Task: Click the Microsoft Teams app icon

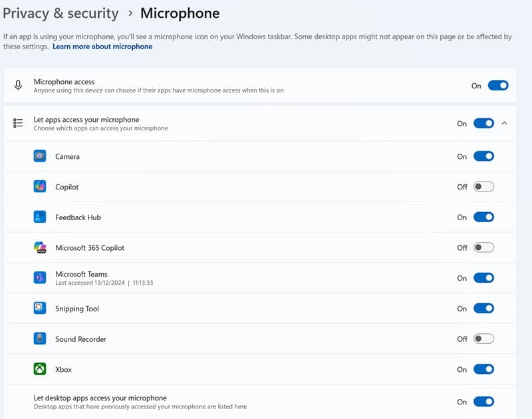Action: 40,278
